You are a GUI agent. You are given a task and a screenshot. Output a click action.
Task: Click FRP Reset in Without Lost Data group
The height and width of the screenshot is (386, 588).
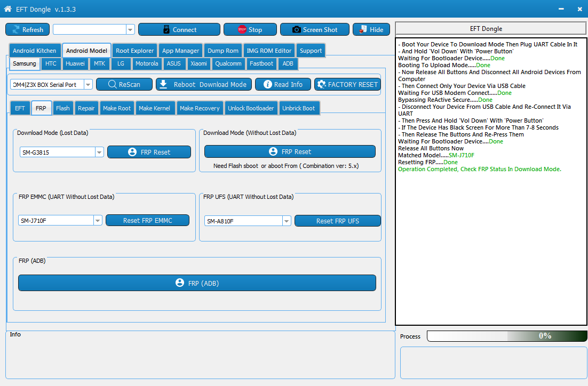point(290,151)
